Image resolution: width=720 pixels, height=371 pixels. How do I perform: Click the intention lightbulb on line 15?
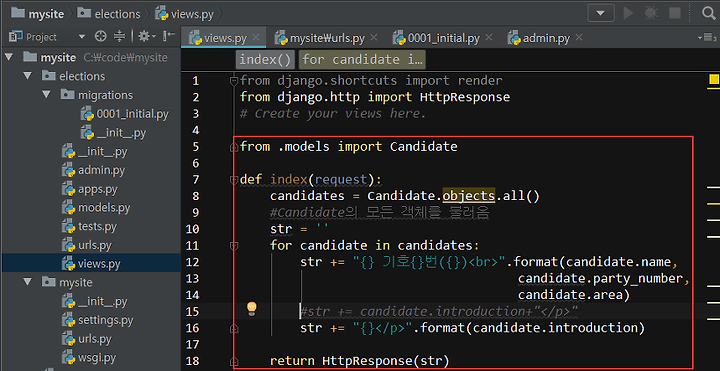click(252, 308)
